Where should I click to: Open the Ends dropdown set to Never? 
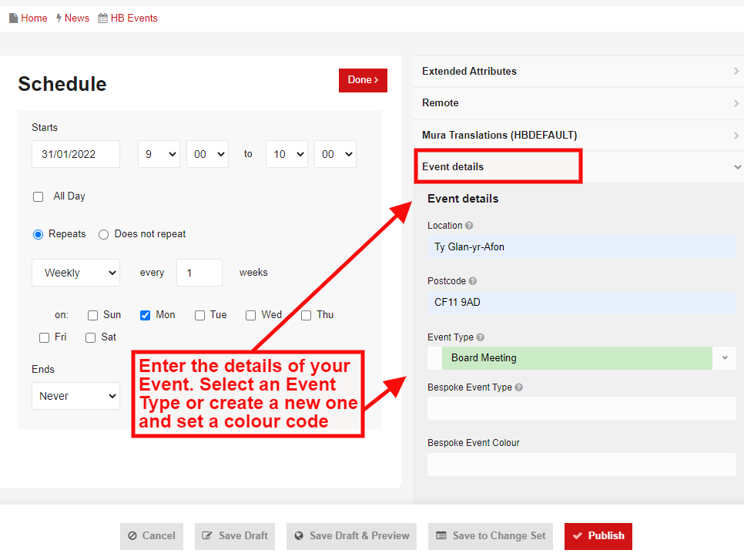click(x=75, y=395)
